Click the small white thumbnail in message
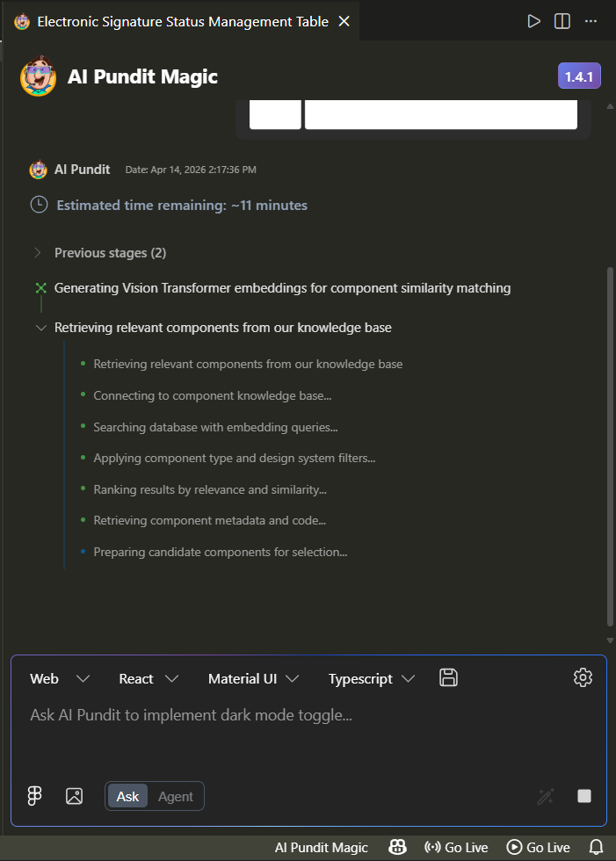The image size is (616, 861). (275, 114)
